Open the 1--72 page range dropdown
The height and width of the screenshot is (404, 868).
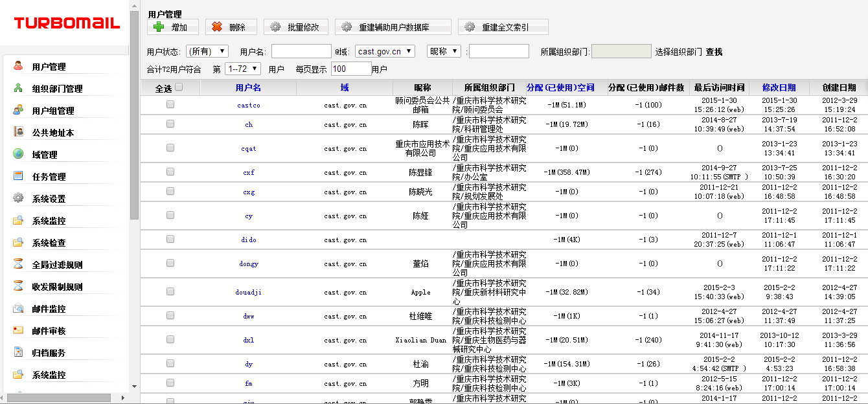[x=243, y=68]
